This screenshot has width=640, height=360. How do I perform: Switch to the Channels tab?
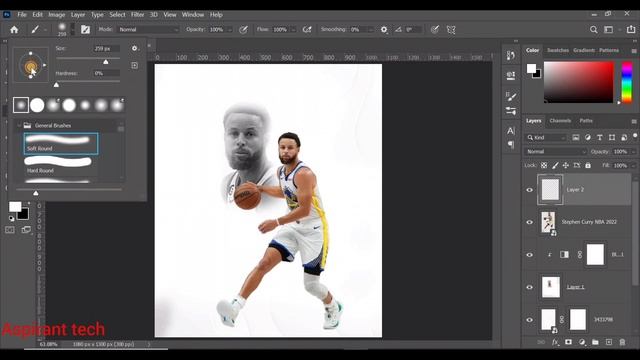[x=560, y=121]
